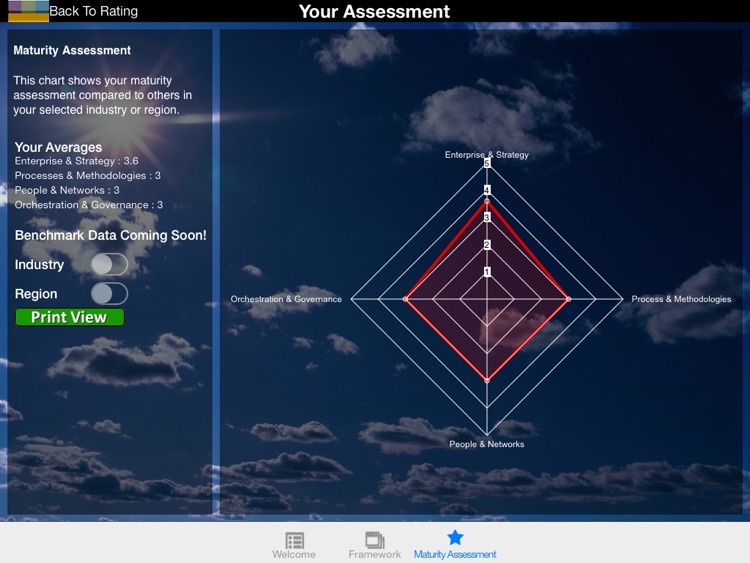This screenshot has width=750, height=563.
Task: Click the Enterprise & Strategy axis label
Action: (x=487, y=155)
